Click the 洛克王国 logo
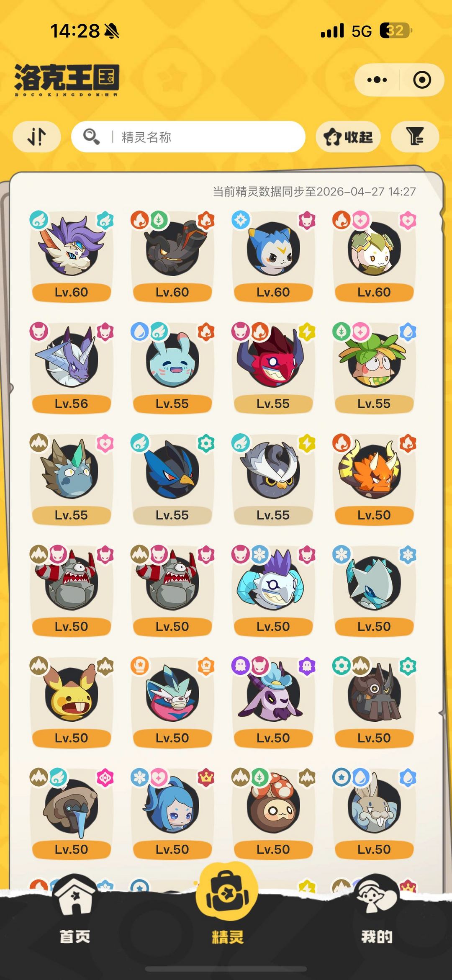The height and width of the screenshot is (980, 452). click(67, 80)
